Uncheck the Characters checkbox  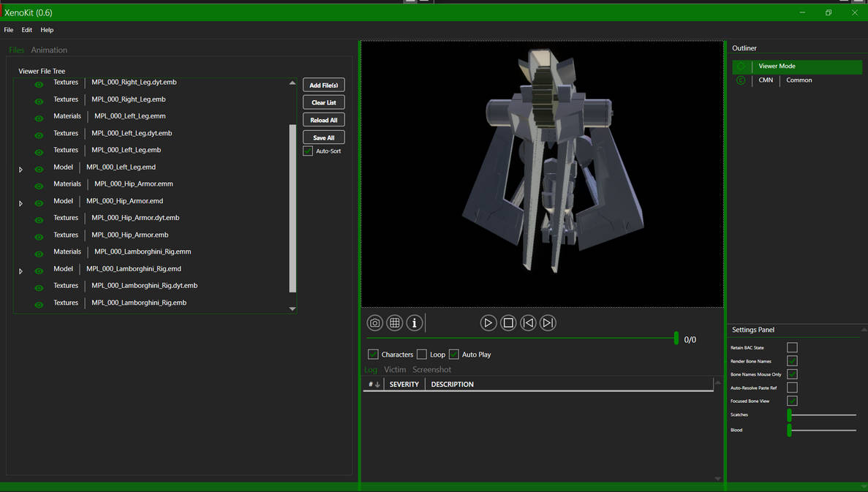coord(373,354)
